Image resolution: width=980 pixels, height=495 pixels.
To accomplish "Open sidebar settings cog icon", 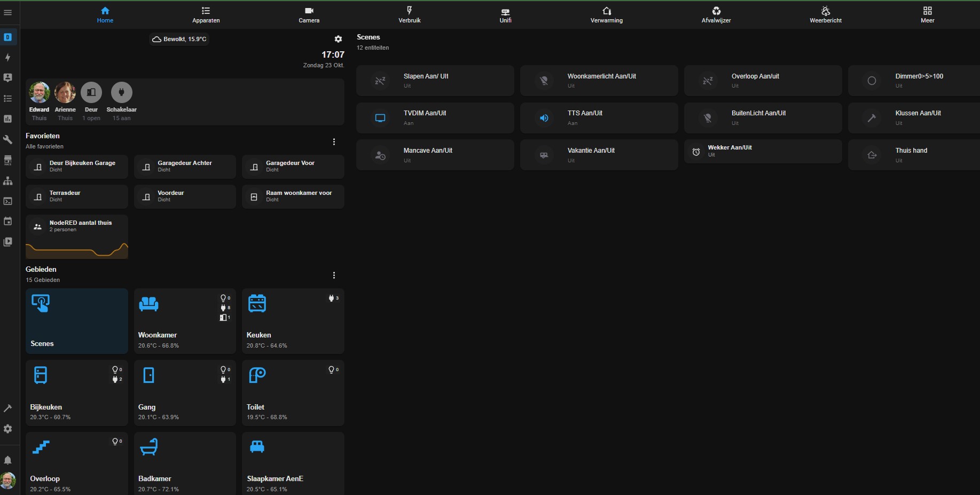I will [x=8, y=429].
